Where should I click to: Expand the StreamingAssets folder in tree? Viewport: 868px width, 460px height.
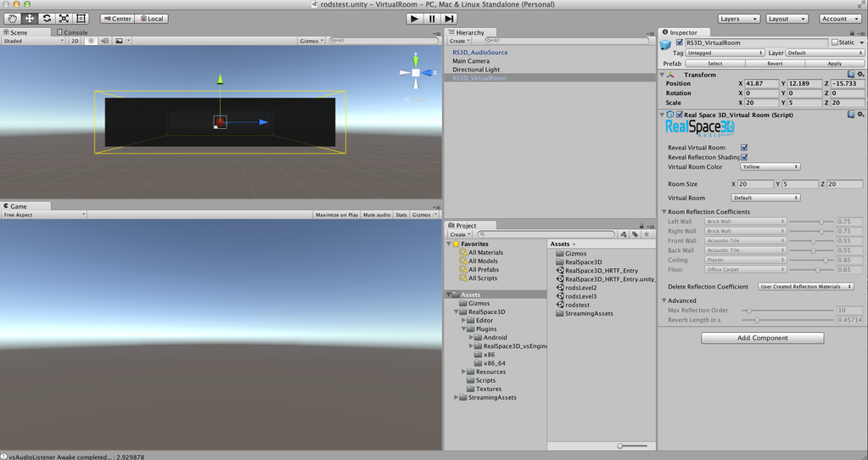pos(456,397)
